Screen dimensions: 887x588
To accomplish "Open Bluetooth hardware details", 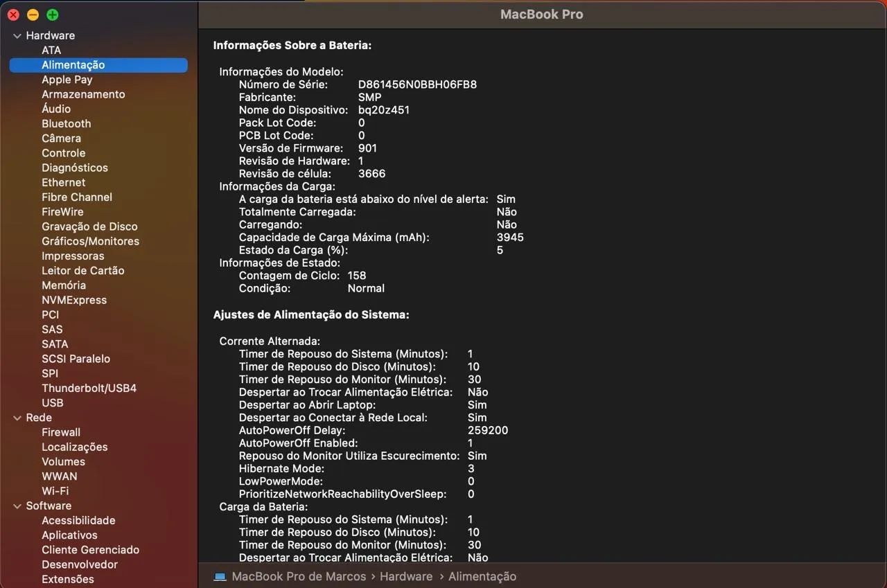I will (67, 123).
